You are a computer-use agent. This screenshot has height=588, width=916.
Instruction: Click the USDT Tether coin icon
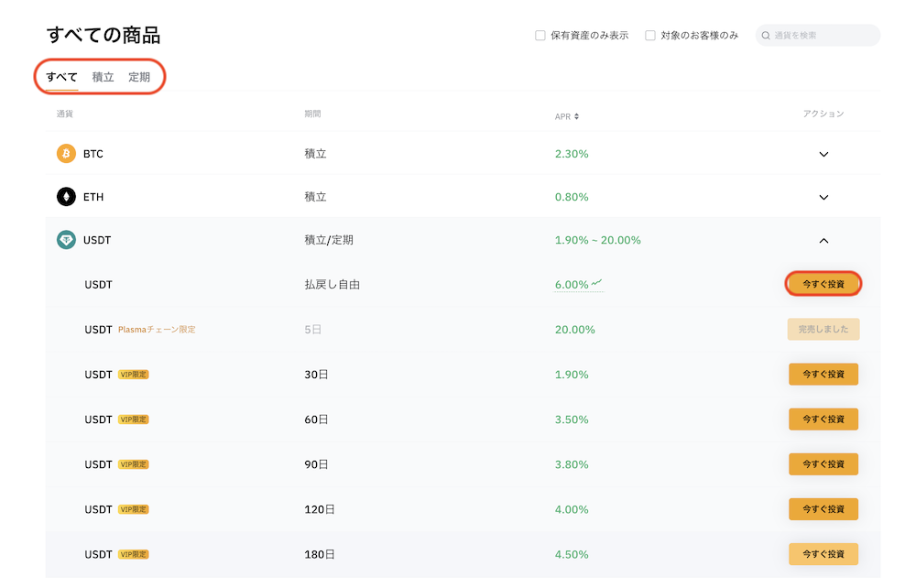(x=66, y=240)
